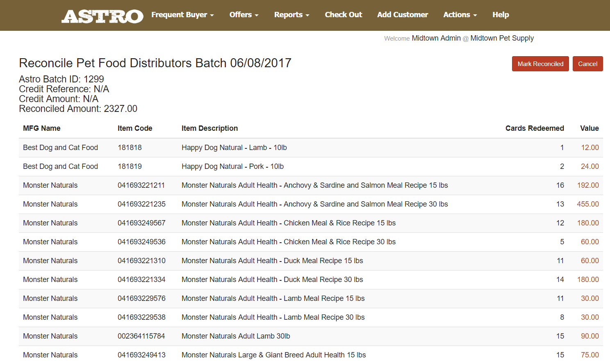Image resolution: width=610 pixels, height=364 pixels.
Task: Click the Cards Redeemed column header
Action: pos(535,128)
